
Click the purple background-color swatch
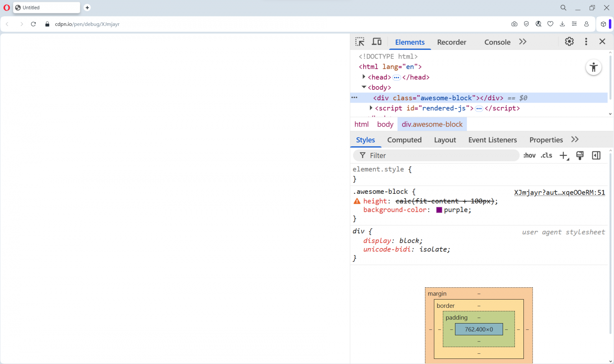coord(439,210)
